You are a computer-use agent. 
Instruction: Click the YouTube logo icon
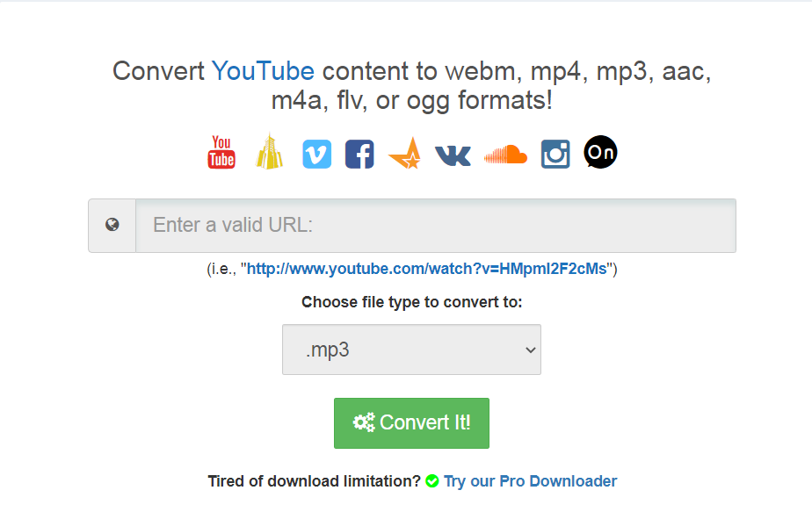221,152
